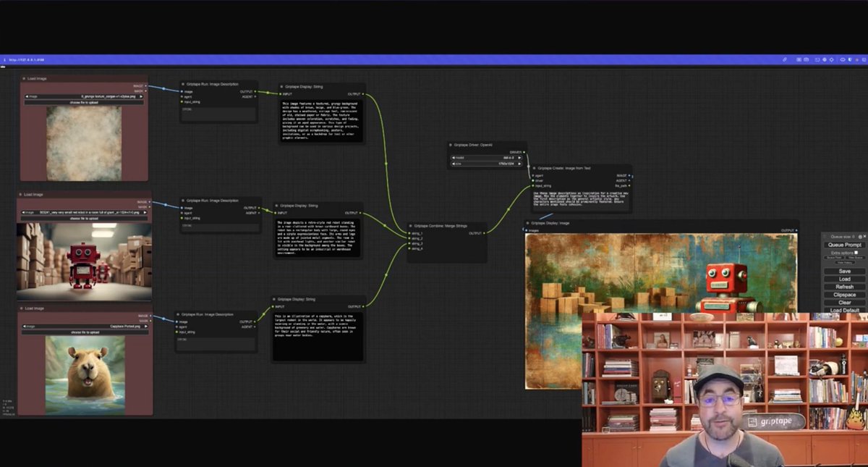Click the prompt text box in Image from Text node

coord(582,200)
